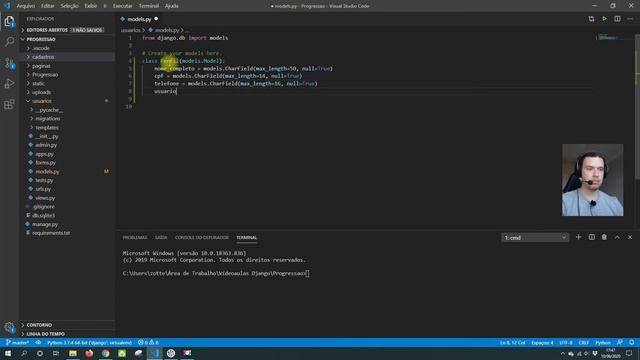Click the errors and warnings counter in status bar
640x360 pixels.
coord(148,342)
